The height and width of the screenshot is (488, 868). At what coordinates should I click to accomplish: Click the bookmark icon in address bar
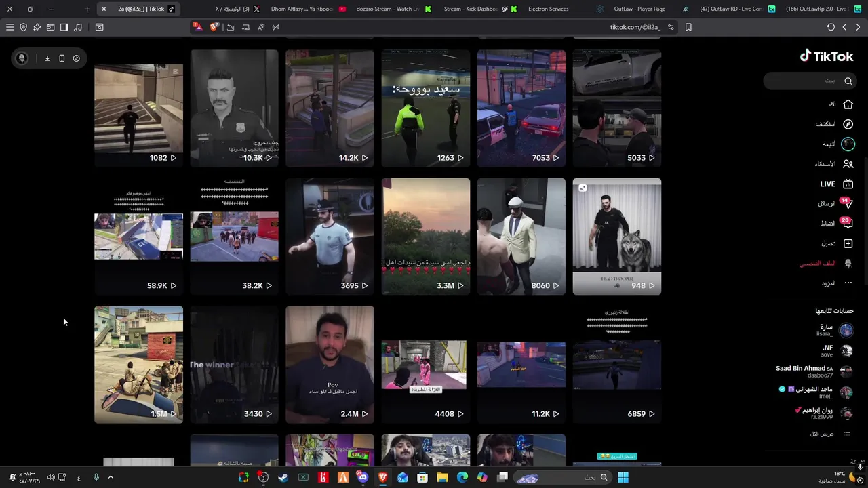click(x=688, y=27)
